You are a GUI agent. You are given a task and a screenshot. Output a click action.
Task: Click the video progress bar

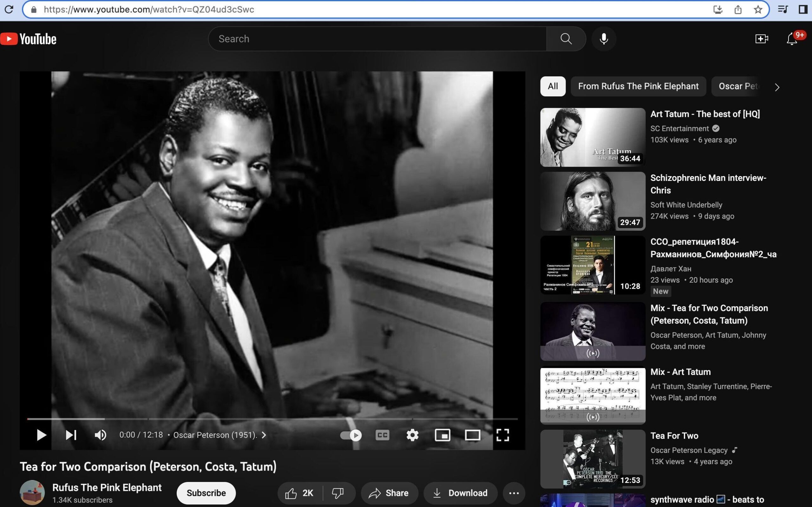coord(272,419)
